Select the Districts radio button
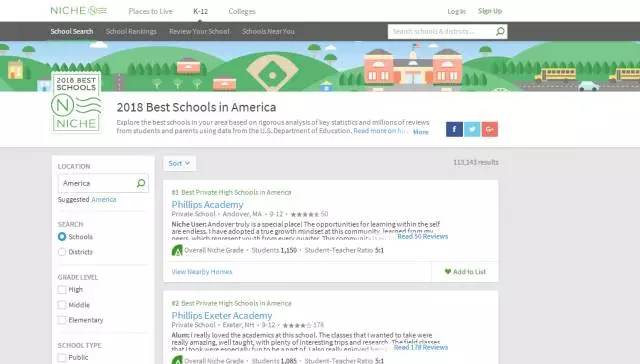The height and width of the screenshot is (364, 640). (x=62, y=252)
